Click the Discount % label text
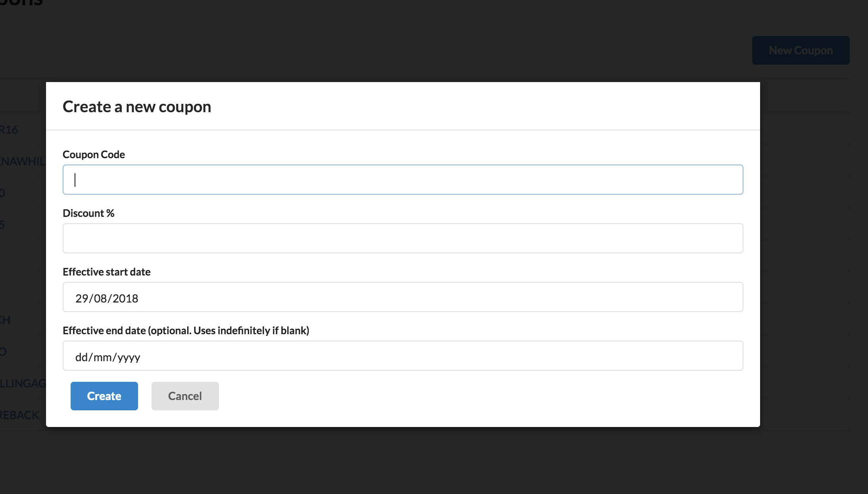Image resolution: width=868 pixels, height=494 pixels. [88, 213]
